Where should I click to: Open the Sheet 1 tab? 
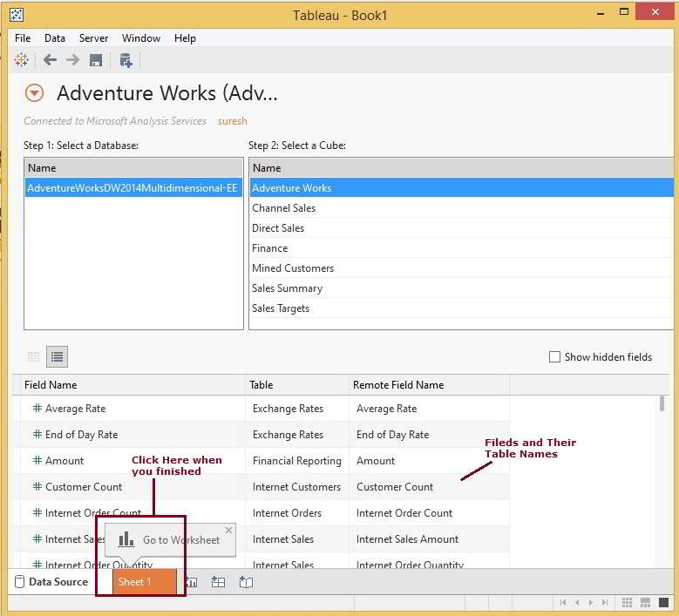tap(144, 582)
